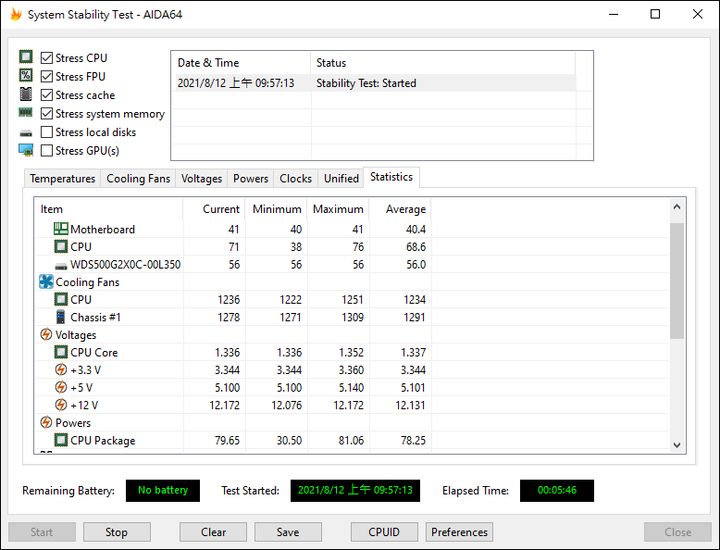Viewport: 720px width, 550px height.
Task: Click the Motherboard average value 40.4
Action: [x=416, y=229]
